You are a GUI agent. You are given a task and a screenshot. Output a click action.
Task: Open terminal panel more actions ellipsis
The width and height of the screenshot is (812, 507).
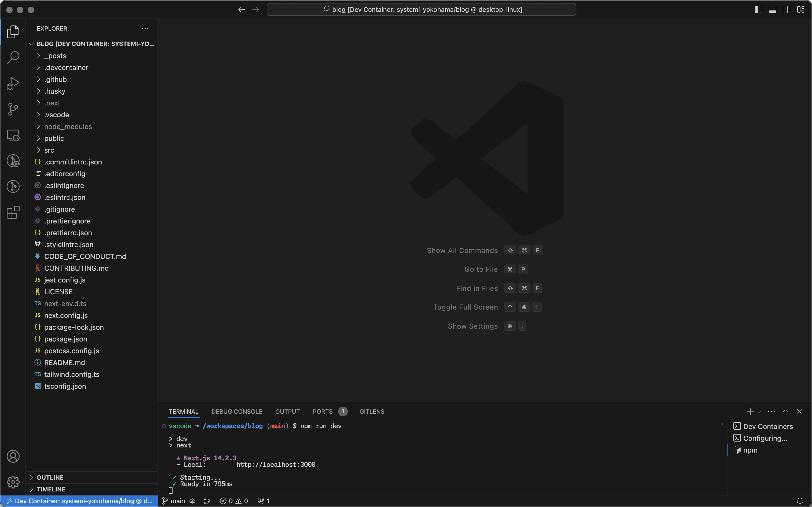(771, 412)
